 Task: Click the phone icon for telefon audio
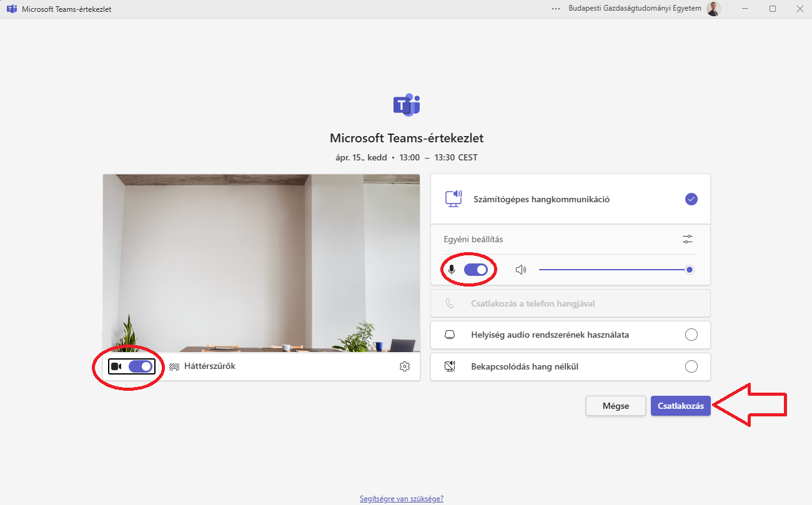click(450, 303)
